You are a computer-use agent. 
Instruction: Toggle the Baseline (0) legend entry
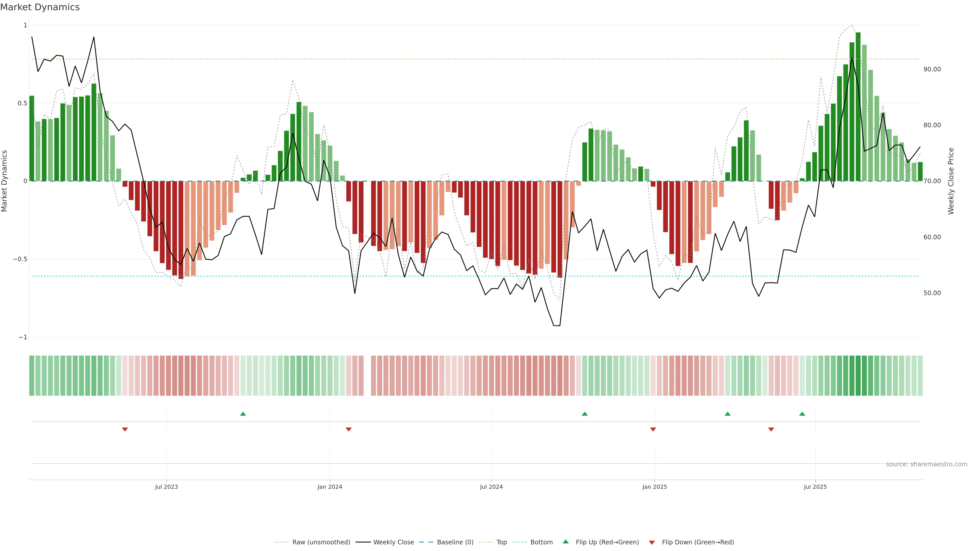coord(455,542)
